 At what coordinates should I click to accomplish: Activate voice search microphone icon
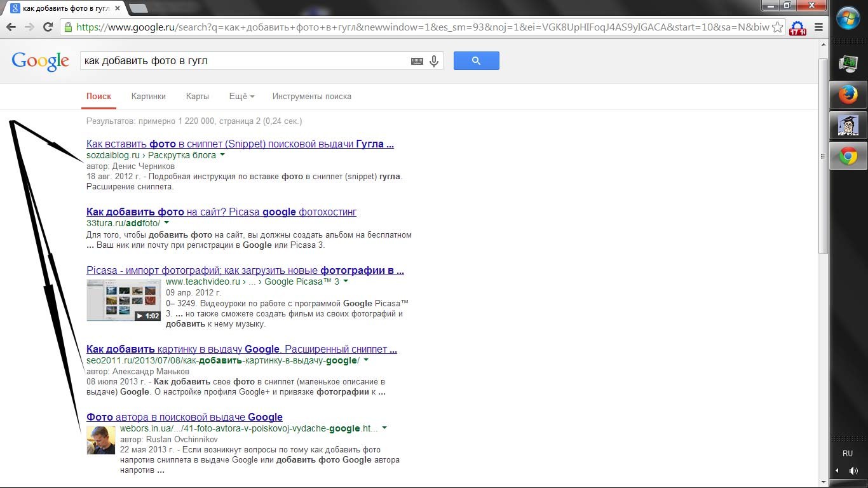point(434,61)
